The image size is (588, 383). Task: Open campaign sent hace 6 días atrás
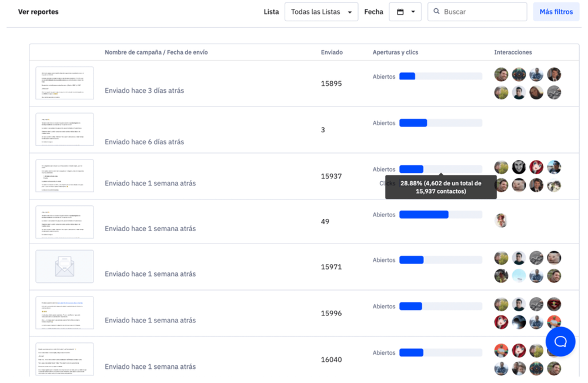144,142
